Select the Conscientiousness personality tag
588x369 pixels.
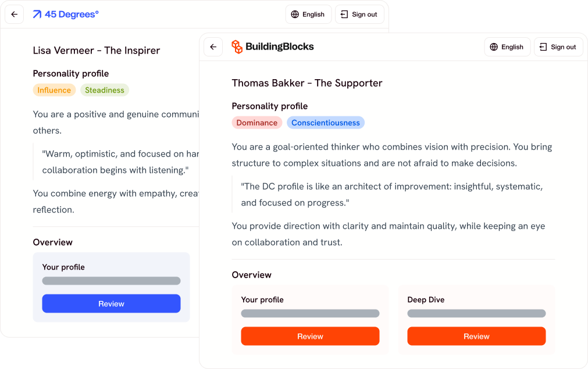coord(325,123)
